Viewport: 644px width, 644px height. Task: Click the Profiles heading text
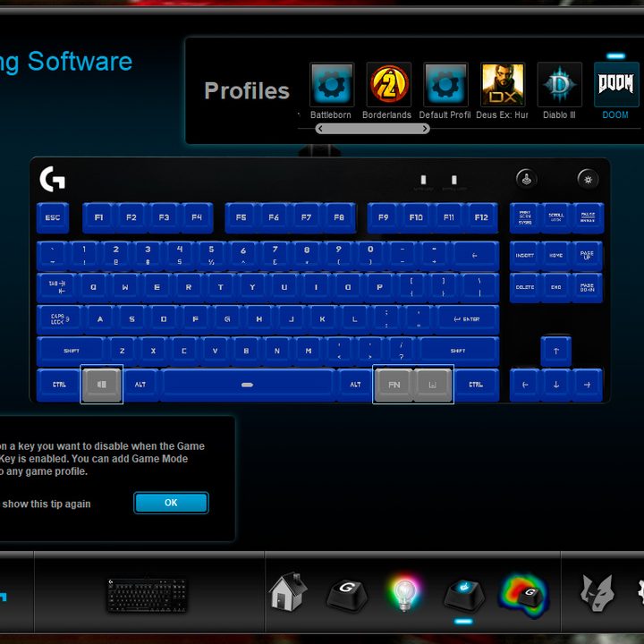[247, 90]
